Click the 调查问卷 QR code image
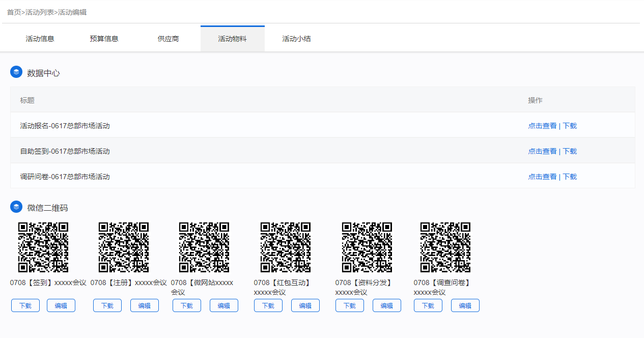Screen dimensions: 644x338 pos(445,247)
